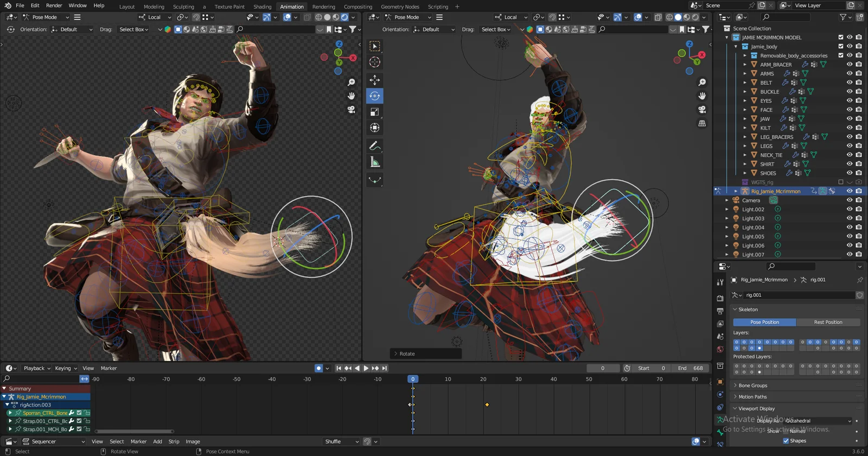This screenshot has width=868, height=456.
Task: Choose the Annotate tool in viewport toolbar
Action: [x=375, y=146]
